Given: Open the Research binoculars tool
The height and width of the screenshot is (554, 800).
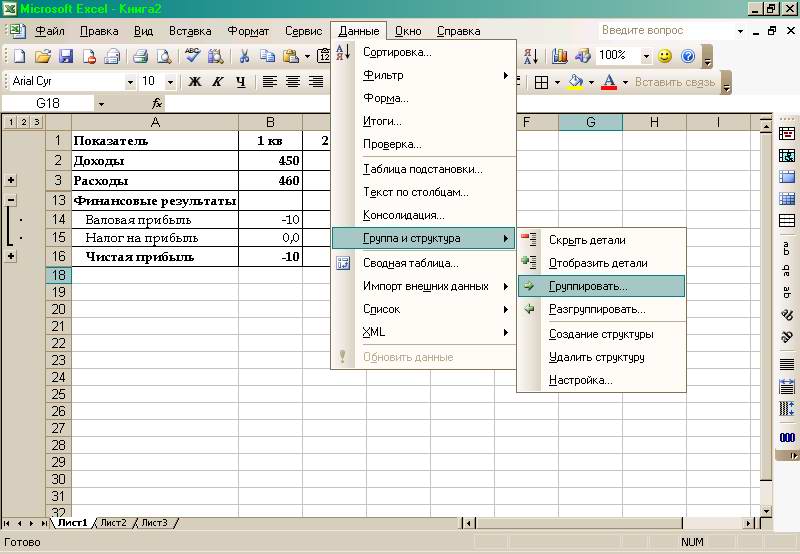Looking at the screenshot, I should tap(216, 56).
